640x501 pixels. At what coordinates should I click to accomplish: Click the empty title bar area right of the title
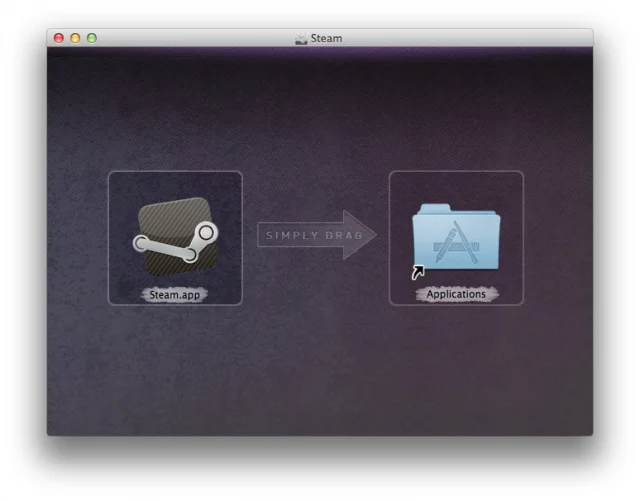(470, 38)
